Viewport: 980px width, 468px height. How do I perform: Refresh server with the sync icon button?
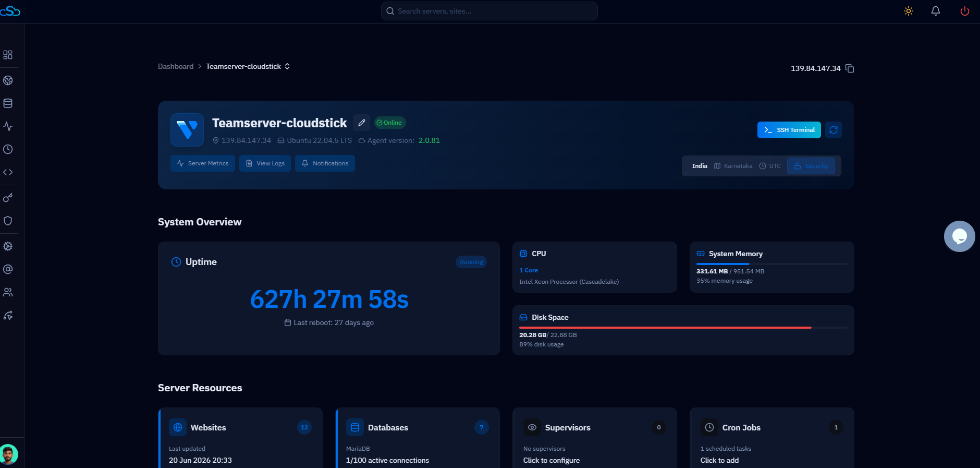pyautogui.click(x=834, y=130)
